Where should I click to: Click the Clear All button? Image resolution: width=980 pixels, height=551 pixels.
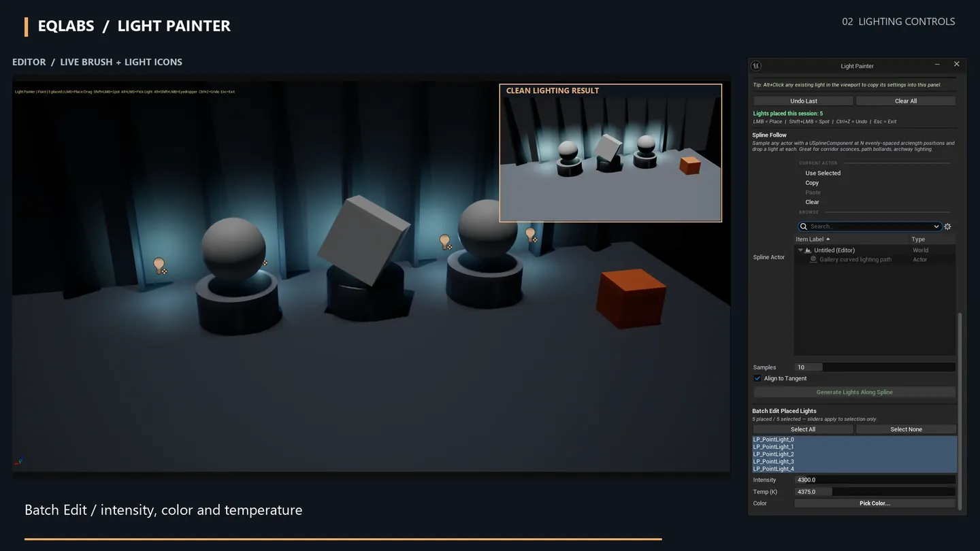click(906, 101)
